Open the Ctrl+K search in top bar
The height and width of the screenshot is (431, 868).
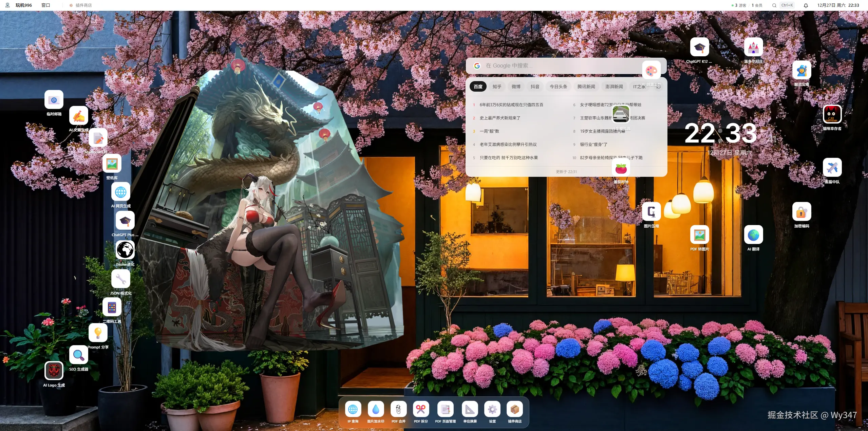[783, 5]
